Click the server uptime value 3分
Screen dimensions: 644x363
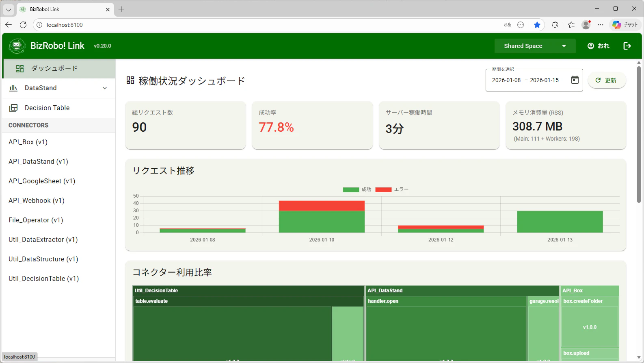click(394, 128)
